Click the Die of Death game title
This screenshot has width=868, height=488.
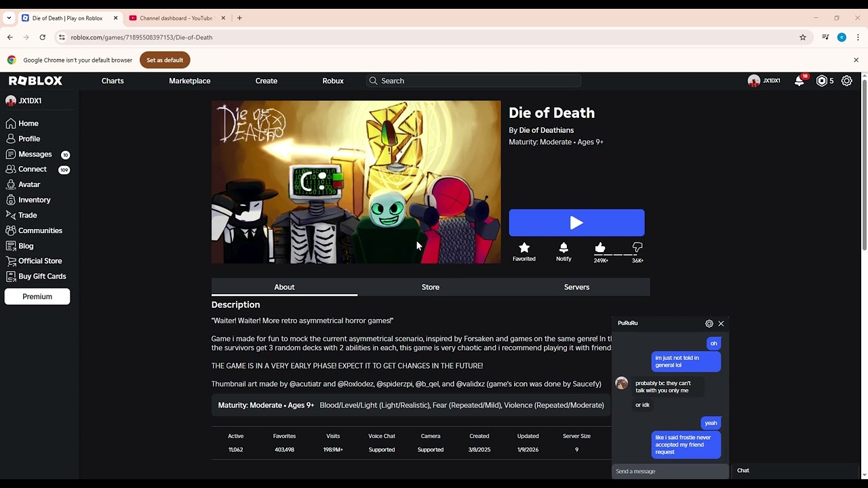552,113
